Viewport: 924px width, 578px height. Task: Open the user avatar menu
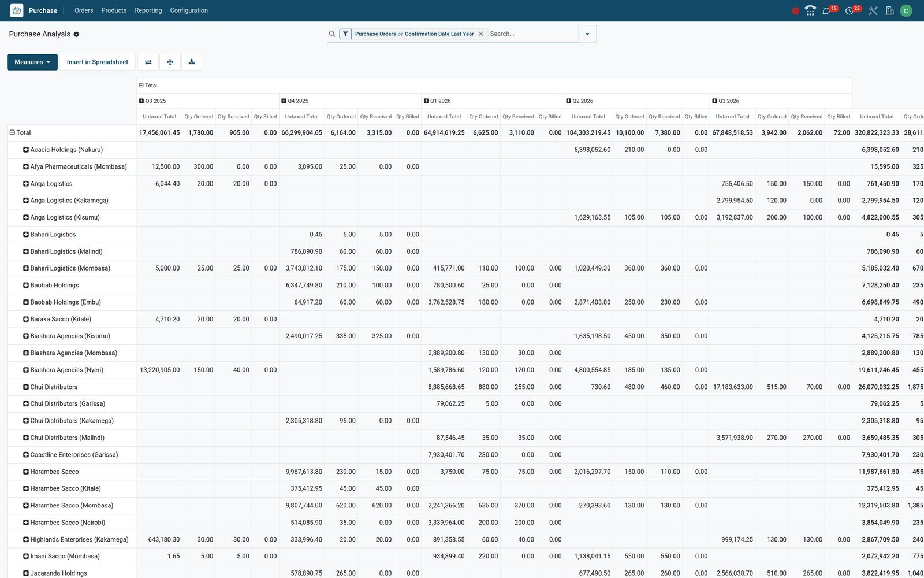(x=906, y=10)
